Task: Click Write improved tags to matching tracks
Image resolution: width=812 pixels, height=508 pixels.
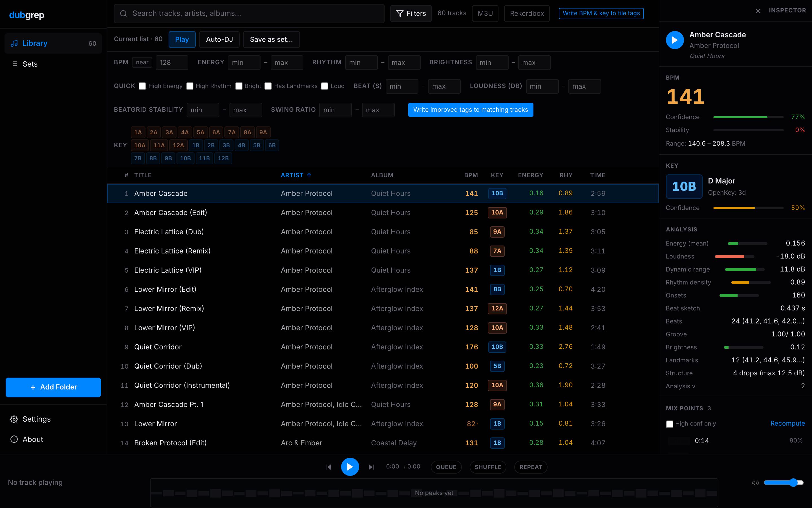Action: 470,110
